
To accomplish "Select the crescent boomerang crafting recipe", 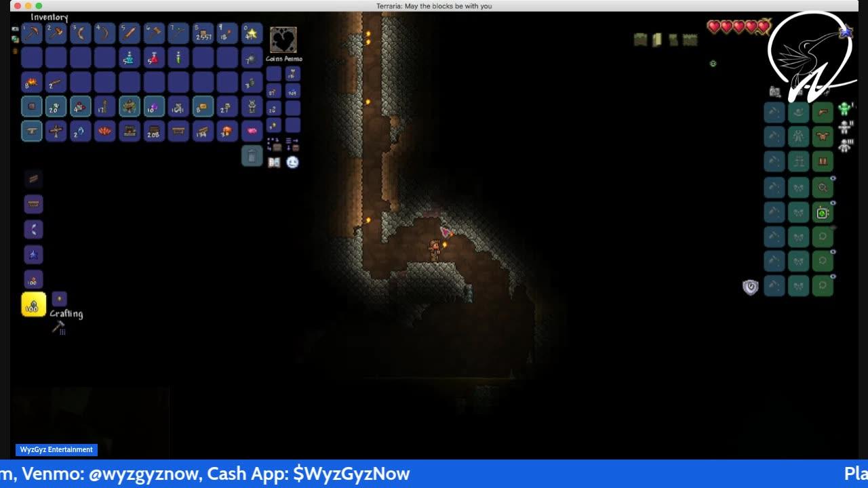I will tap(33, 229).
